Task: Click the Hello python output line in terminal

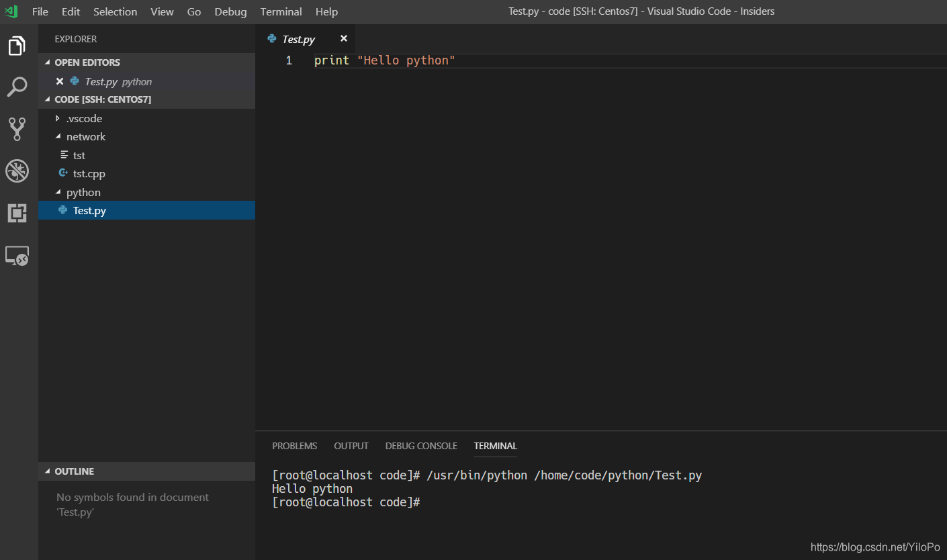Action: coord(312,489)
